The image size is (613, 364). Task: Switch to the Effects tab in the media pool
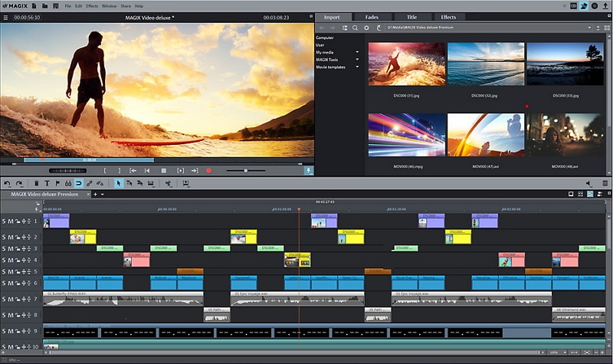click(x=448, y=17)
